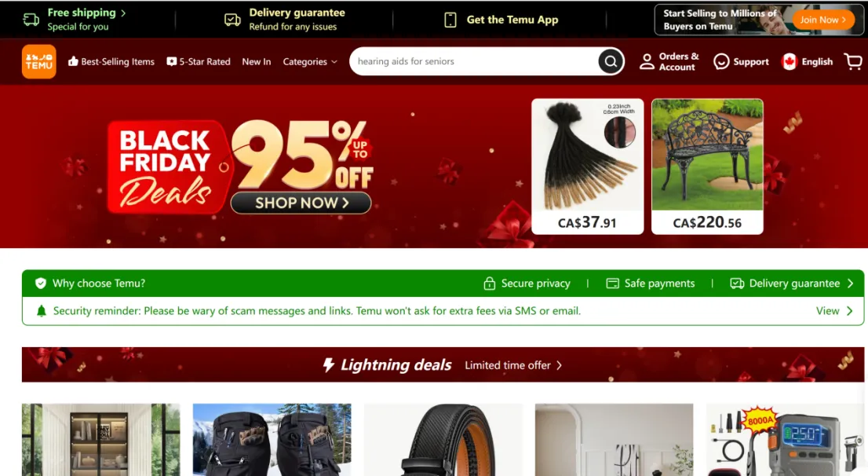Open the garden bench CA$220.56 product
868x476 pixels.
707,167
